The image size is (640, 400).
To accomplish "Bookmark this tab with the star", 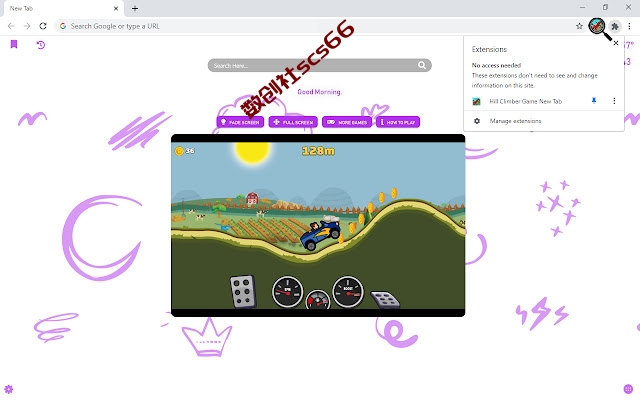I will (579, 26).
